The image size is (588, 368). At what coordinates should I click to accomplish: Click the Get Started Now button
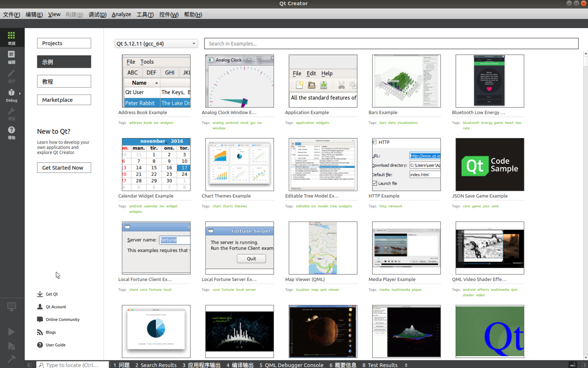(x=64, y=168)
